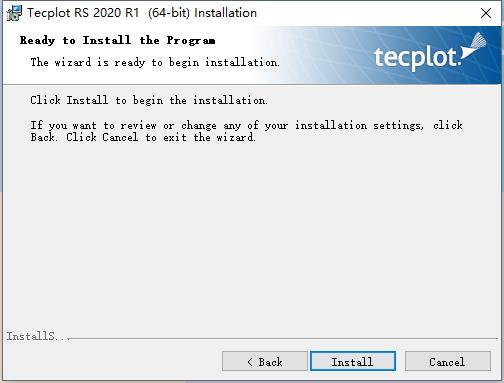Click the left chevron on Back button

pyautogui.click(x=250, y=362)
